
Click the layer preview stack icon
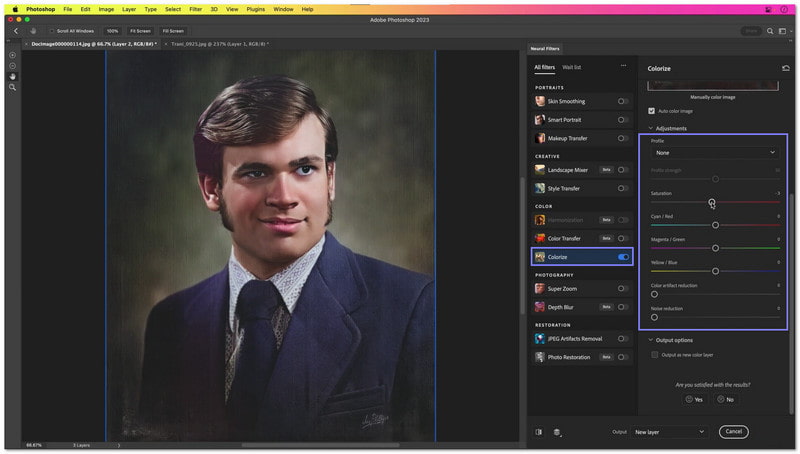coord(557,432)
